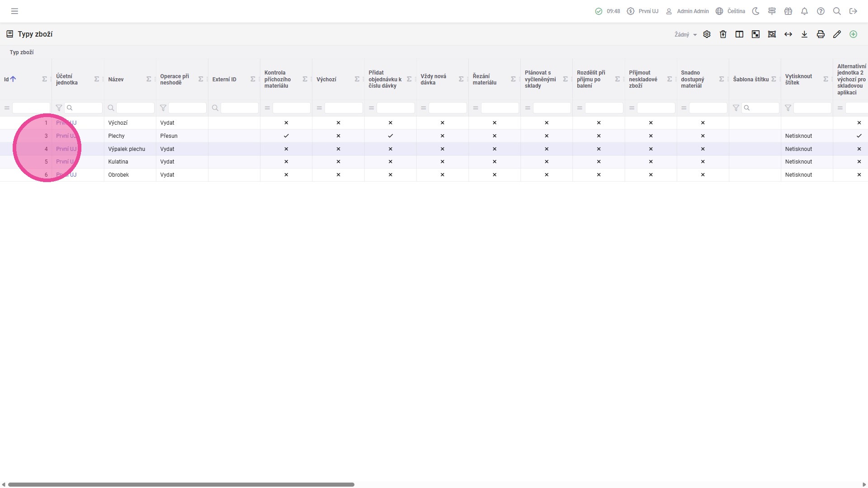
Task: Click the Název filter input field
Action: pyautogui.click(x=135, y=108)
